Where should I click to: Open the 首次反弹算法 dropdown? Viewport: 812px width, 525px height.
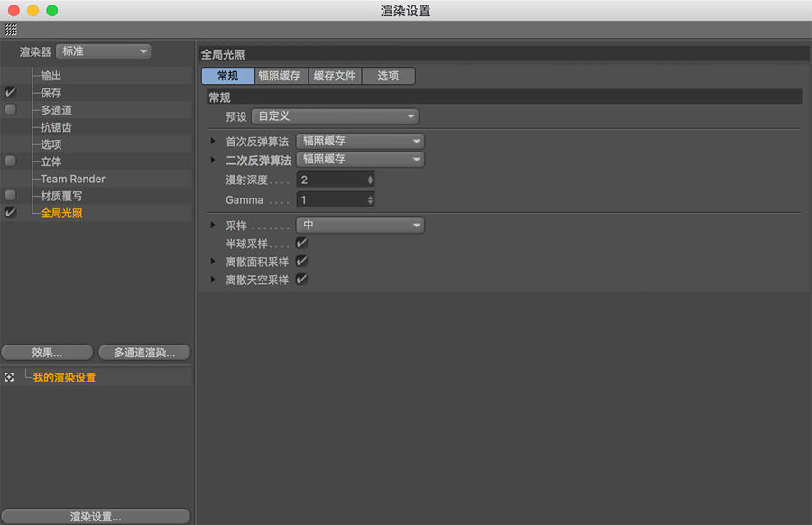(x=359, y=142)
